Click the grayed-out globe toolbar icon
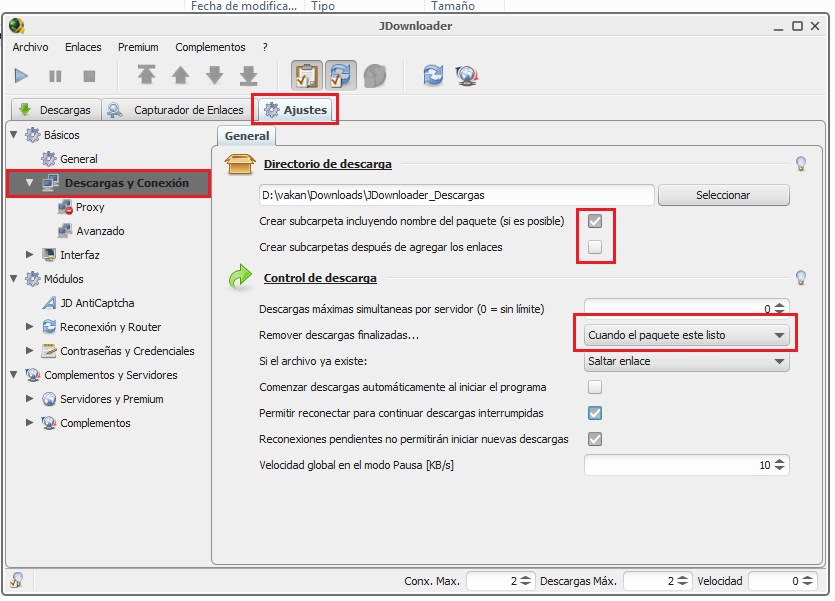 (x=375, y=76)
